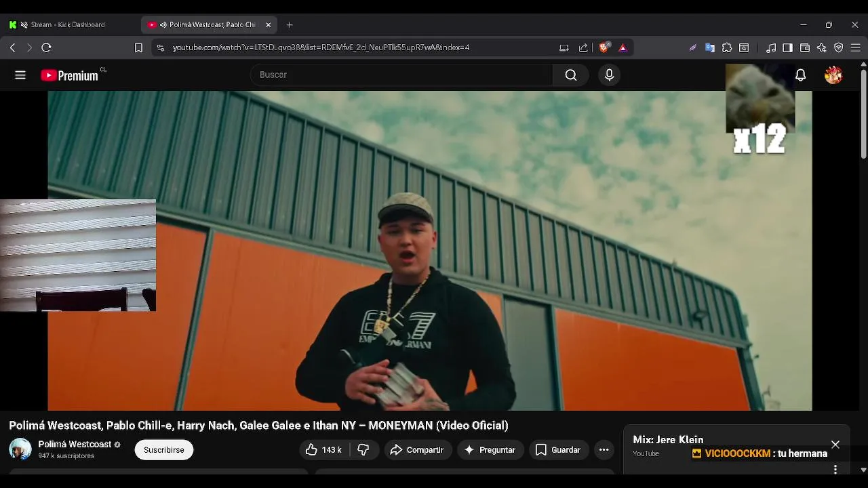
Task: Close the Mix: Jere Klein playlist panel
Action: pyautogui.click(x=835, y=445)
